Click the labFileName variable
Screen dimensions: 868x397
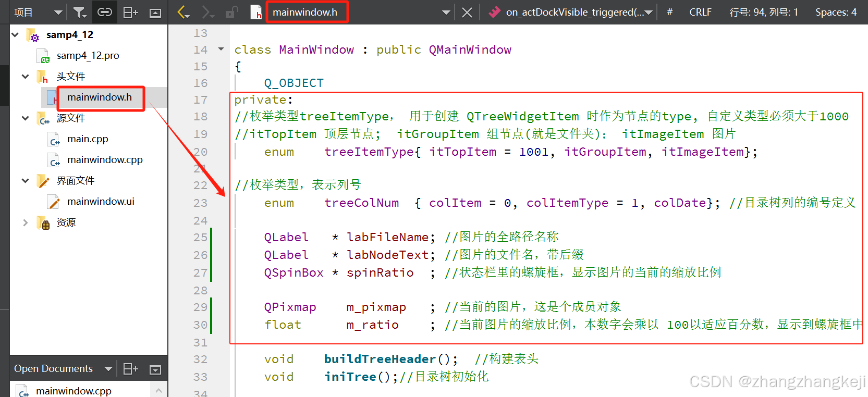(388, 237)
